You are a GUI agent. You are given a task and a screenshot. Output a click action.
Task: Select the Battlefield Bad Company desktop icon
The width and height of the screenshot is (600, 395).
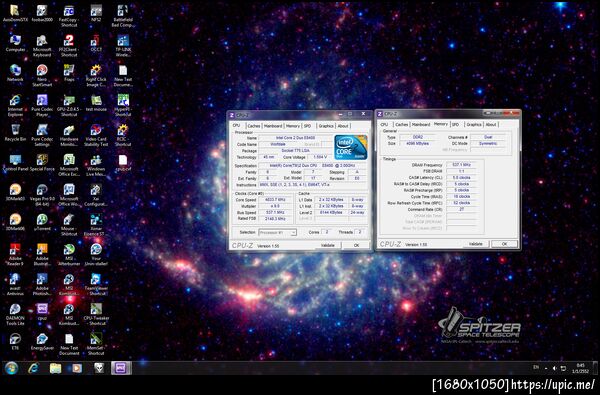tap(123, 16)
